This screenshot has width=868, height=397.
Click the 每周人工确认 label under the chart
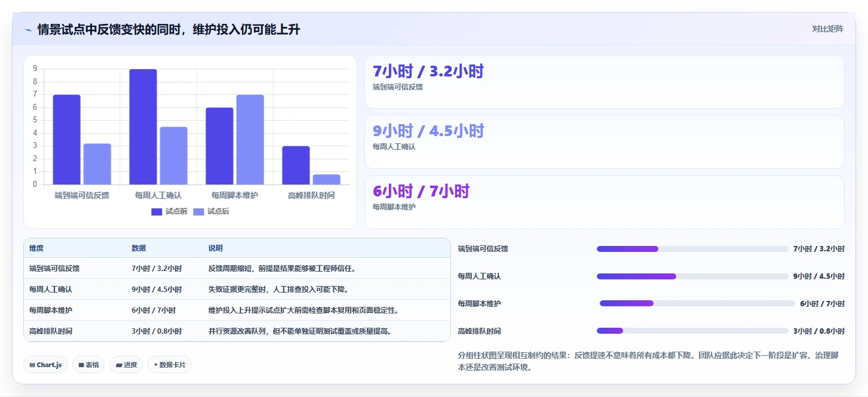tap(158, 195)
